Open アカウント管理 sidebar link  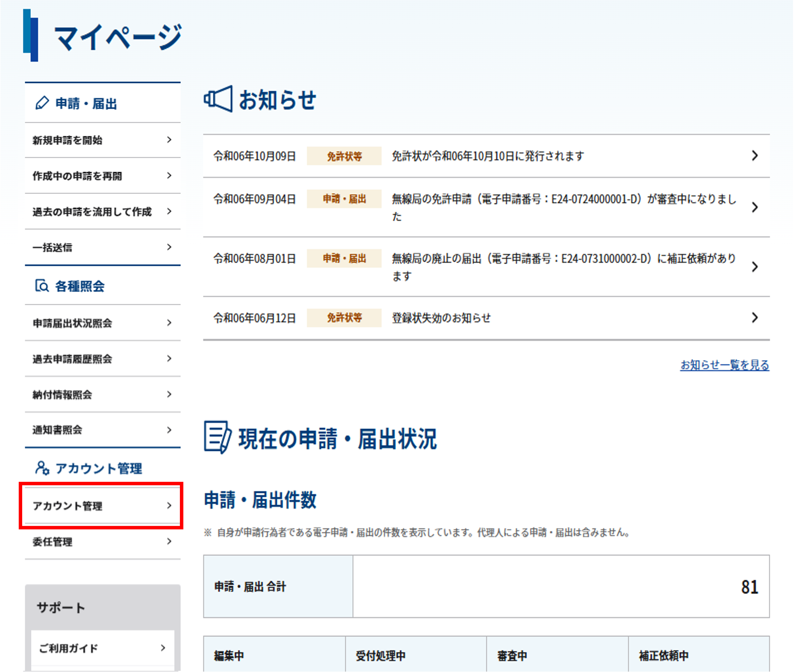(x=103, y=505)
